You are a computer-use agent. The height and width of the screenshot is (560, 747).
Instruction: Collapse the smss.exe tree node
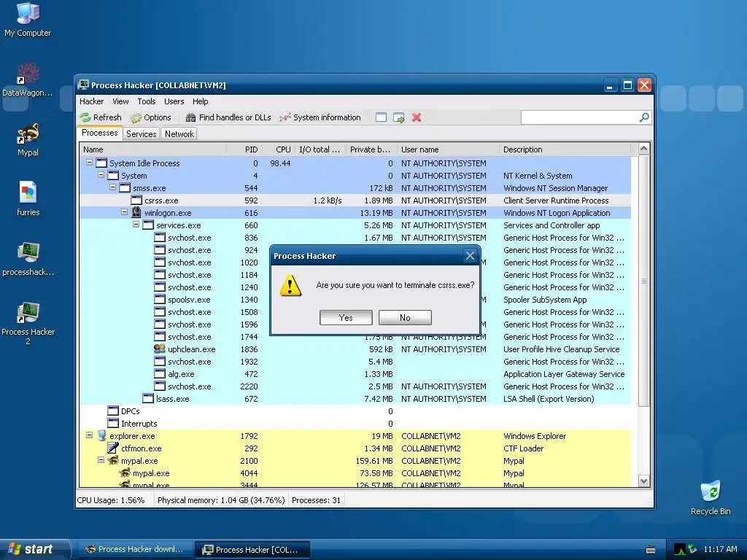112,187
